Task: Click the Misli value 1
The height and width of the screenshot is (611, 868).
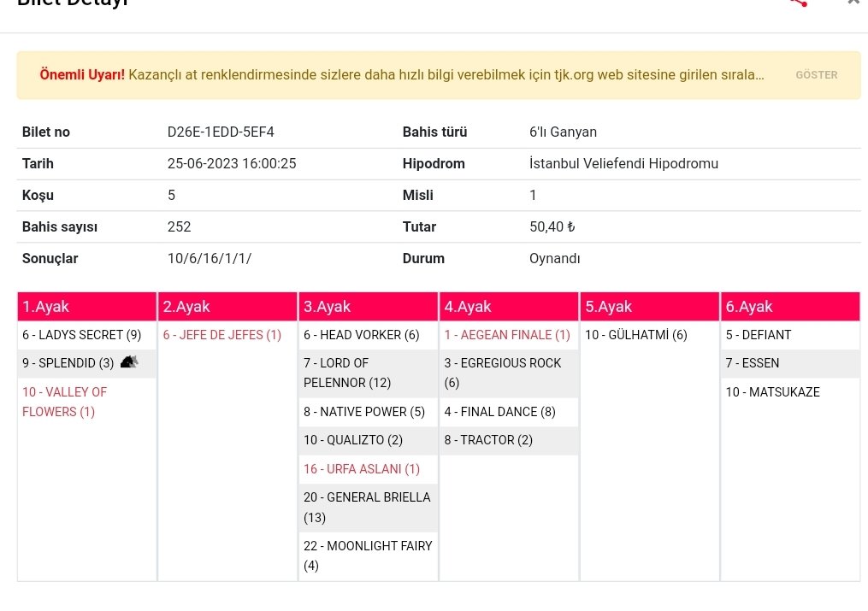Action: [x=533, y=195]
